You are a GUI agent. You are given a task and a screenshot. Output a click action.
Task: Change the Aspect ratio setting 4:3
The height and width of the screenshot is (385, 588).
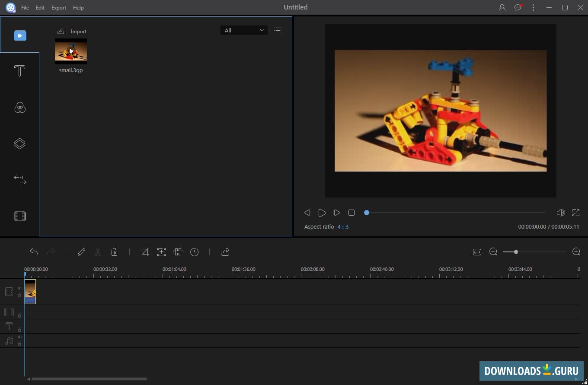(343, 226)
